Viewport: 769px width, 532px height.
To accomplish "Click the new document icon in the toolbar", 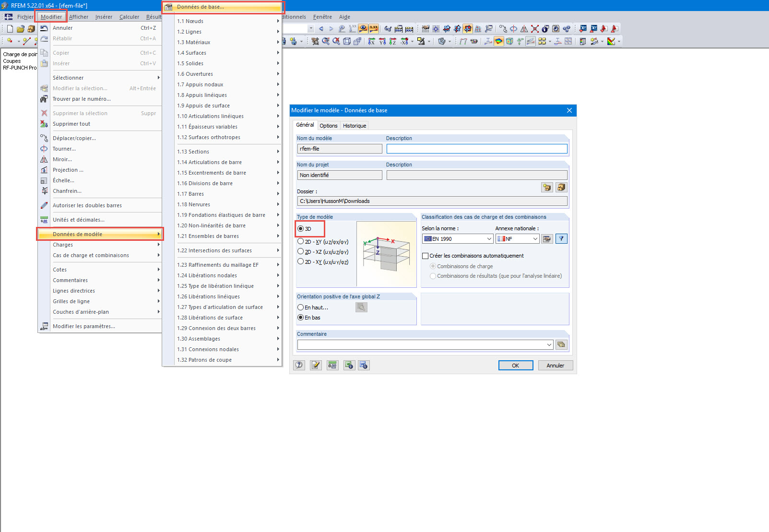I will (10, 29).
